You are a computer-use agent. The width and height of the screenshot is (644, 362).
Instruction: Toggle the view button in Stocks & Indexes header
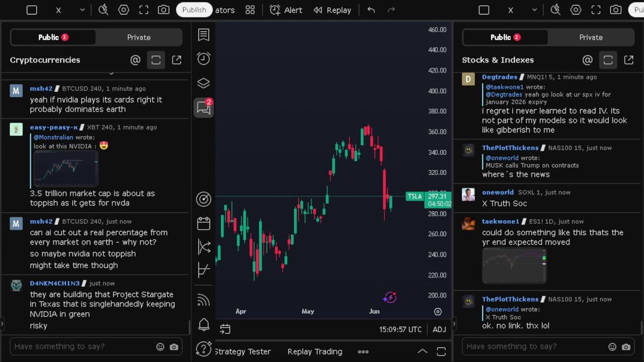(608, 60)
